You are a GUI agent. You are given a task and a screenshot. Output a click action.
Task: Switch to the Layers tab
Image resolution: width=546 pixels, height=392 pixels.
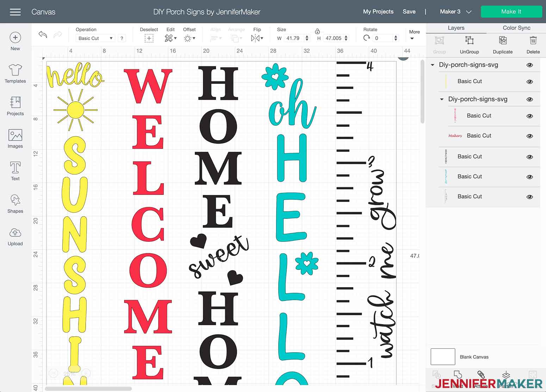(456, 28)
